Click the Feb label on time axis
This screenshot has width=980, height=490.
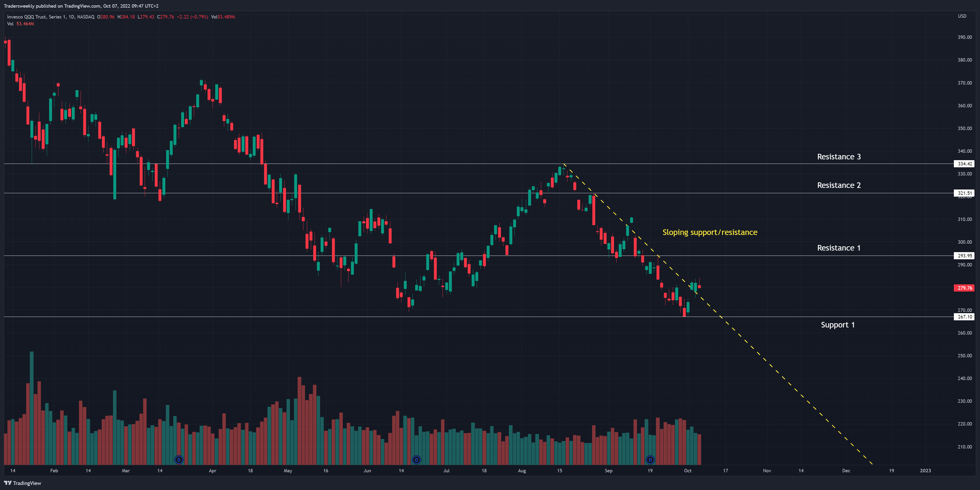click(x=54, y=471)
